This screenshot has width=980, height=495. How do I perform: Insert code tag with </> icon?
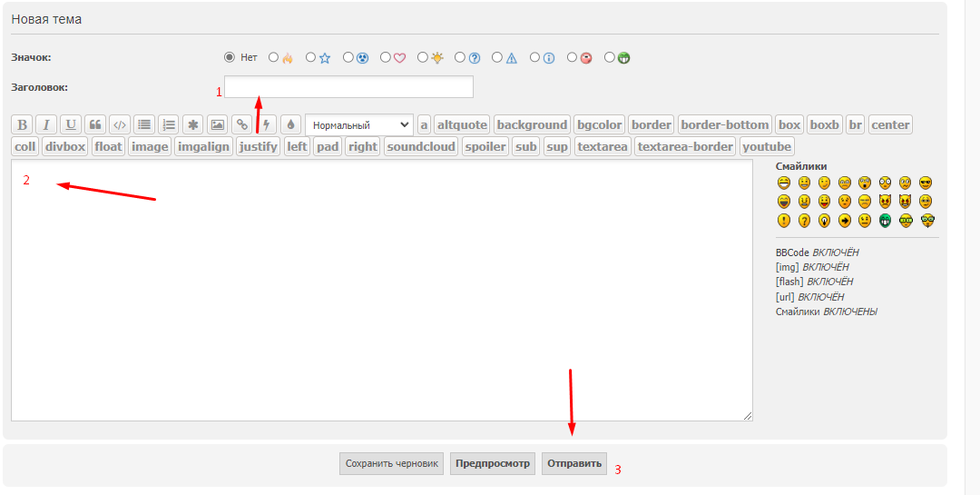click(120, 124)
